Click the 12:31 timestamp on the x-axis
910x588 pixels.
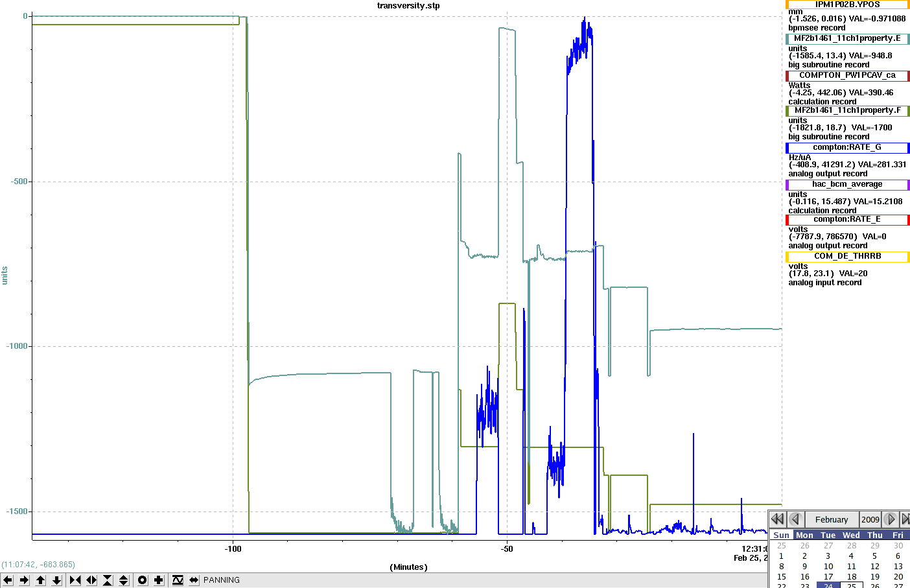[x=754, y=549]
